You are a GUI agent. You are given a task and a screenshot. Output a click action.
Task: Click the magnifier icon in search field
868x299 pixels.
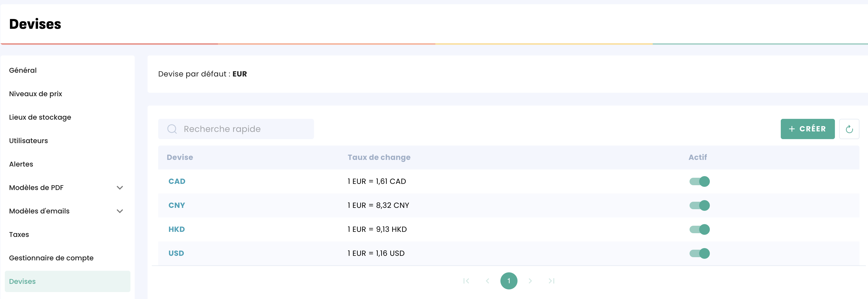click(172, 129)
